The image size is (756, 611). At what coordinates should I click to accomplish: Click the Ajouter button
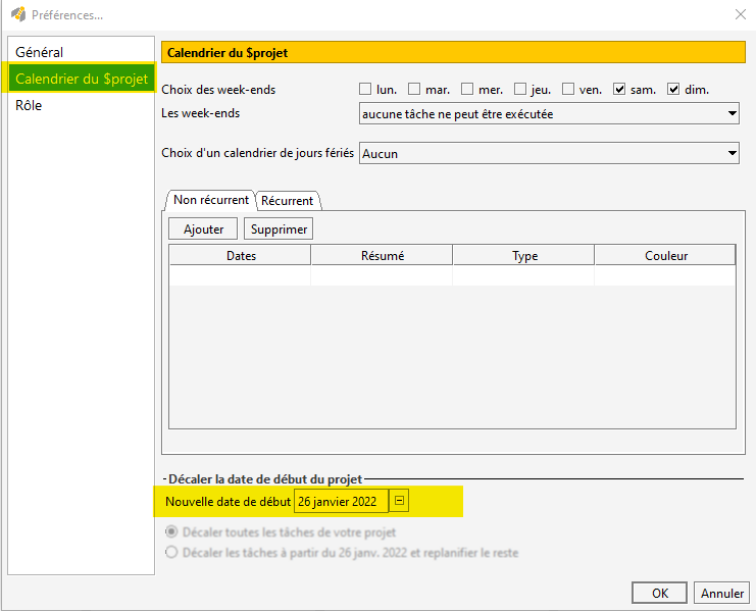[203, 229]
